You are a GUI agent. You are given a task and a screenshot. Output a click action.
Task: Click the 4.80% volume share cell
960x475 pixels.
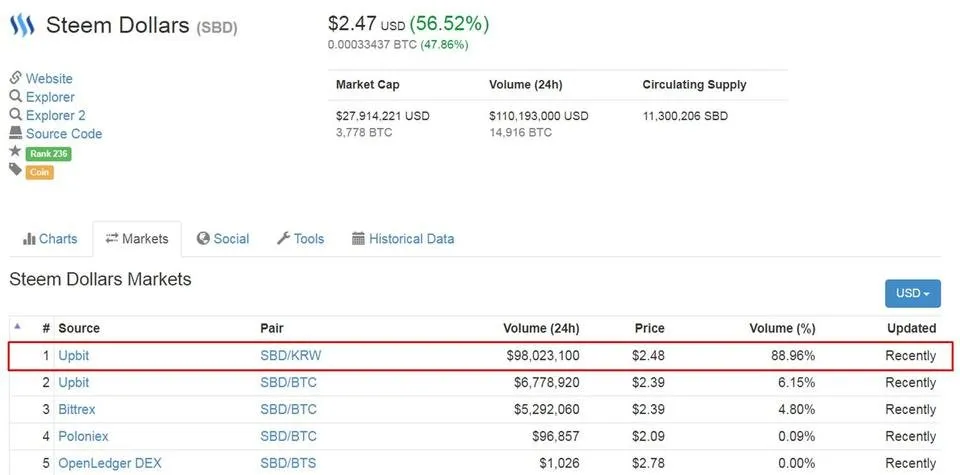(797, 409)
